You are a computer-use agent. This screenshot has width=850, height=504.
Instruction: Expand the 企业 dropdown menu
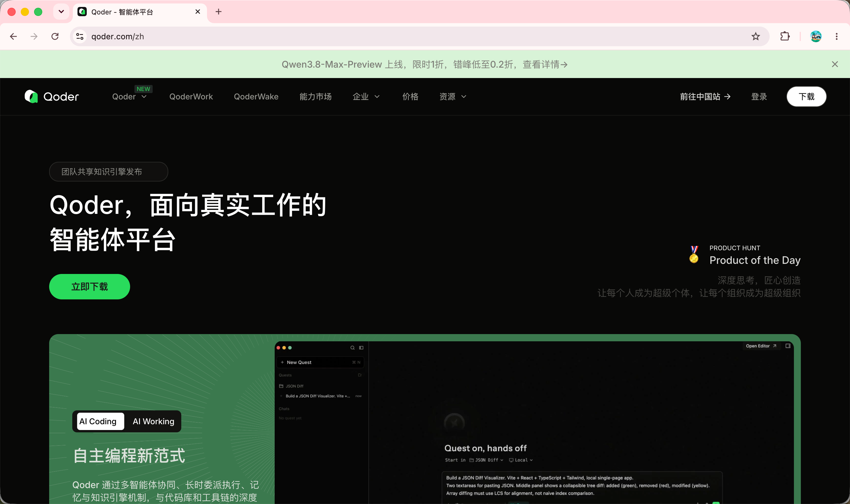(x=366, y=97)
